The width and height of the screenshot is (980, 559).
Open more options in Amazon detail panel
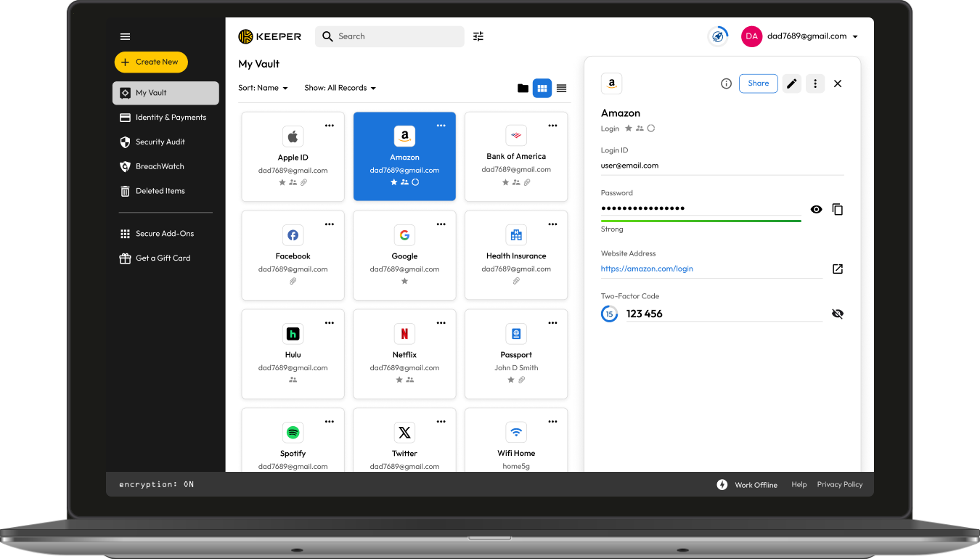(815, 83)
